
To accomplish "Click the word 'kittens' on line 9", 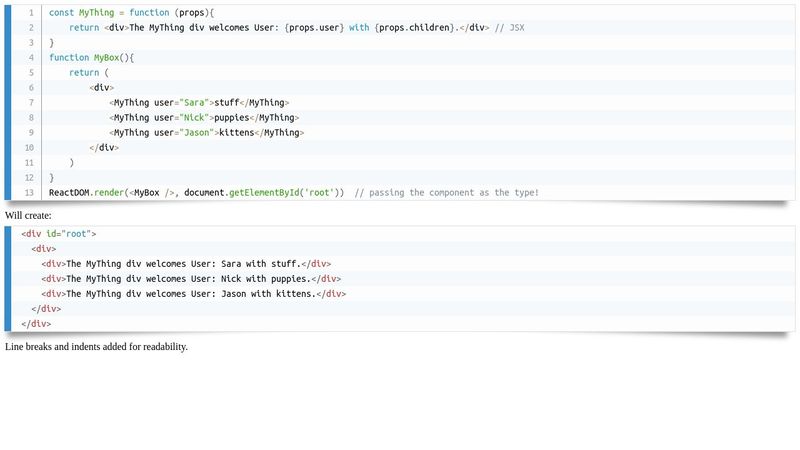I will (237, 133).
